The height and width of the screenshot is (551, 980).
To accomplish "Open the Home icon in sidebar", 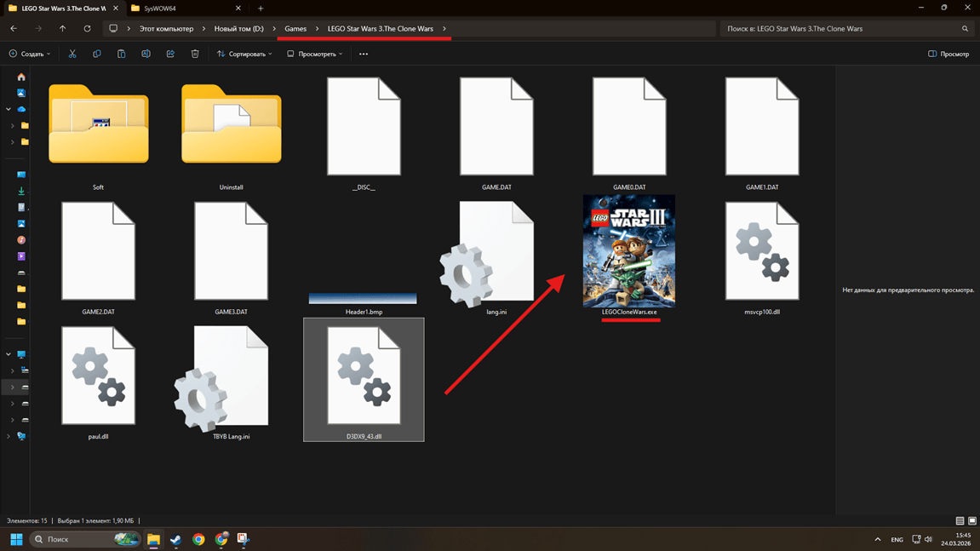I will (21, 77).
